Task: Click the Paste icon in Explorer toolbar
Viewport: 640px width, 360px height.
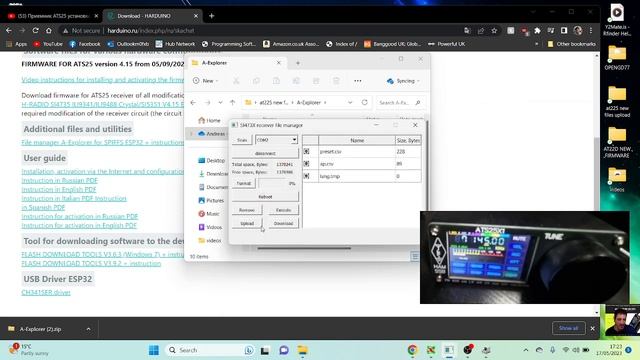Action: [x=276, y=81]
